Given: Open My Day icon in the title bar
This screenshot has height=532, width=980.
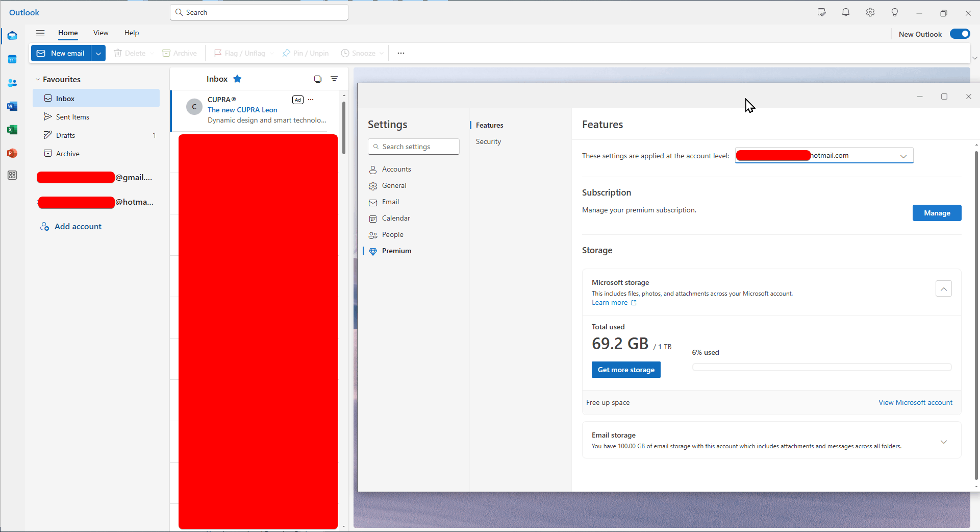Looking at the screenshot, I should coord(821,12).
